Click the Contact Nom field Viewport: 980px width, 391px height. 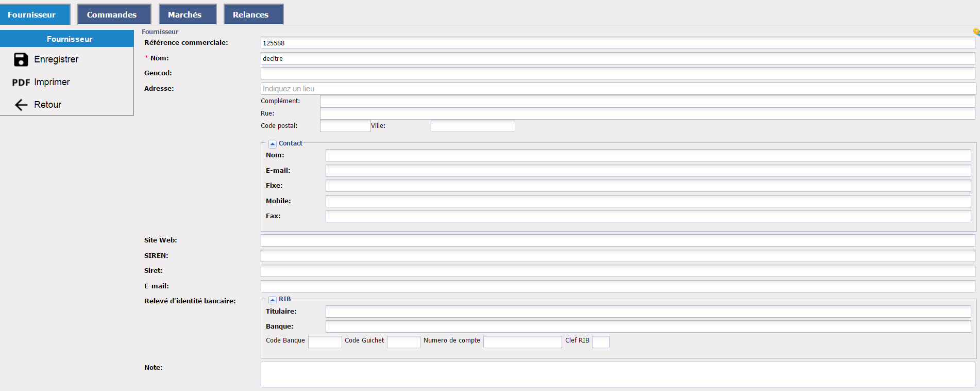tap(648, 155)
